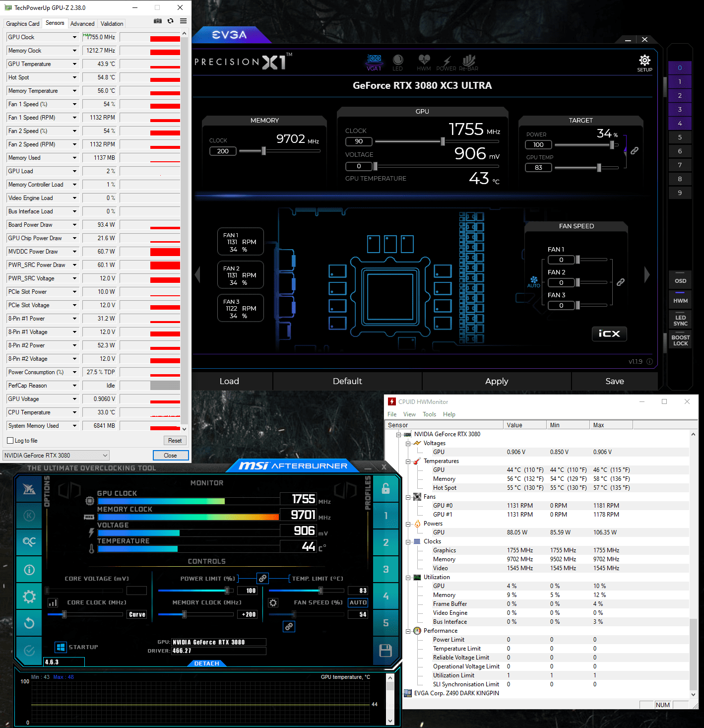Click DETACH in Afterburner
The height and width of the screenshot is (728, 704).
click(207, 663)
